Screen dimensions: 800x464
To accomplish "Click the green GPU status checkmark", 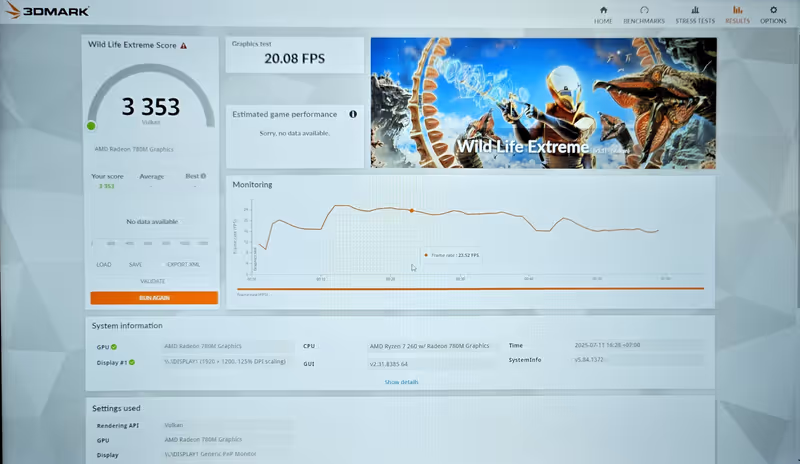I will [x=114, y=347].
